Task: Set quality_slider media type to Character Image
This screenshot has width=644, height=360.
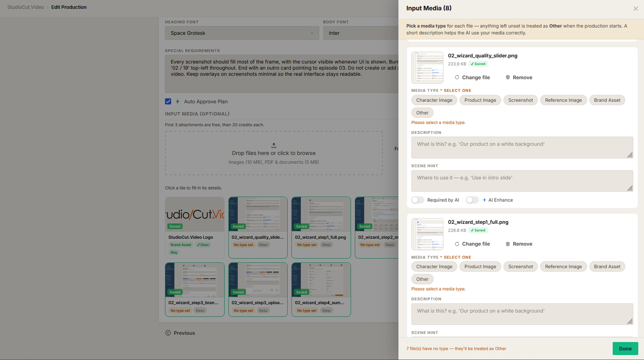Action: pyautogui.click(x=434, y=100)
